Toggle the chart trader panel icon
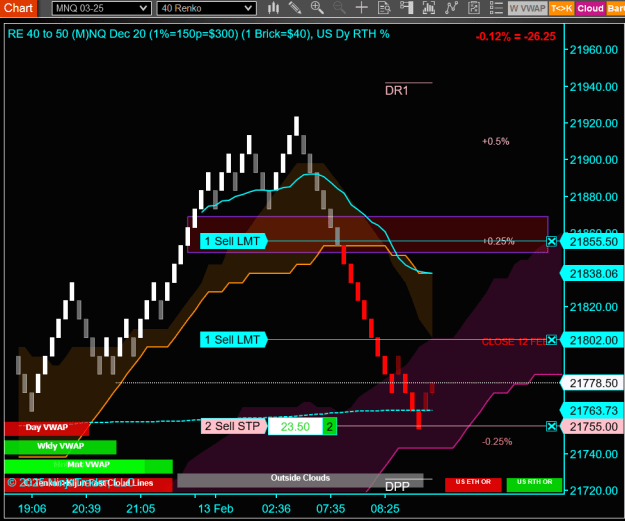 point(407,8)
